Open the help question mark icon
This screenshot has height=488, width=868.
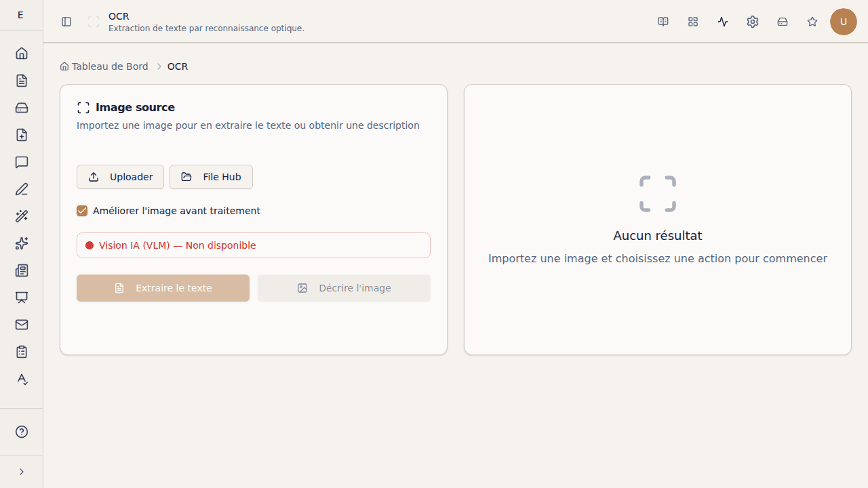click(22, 432)
